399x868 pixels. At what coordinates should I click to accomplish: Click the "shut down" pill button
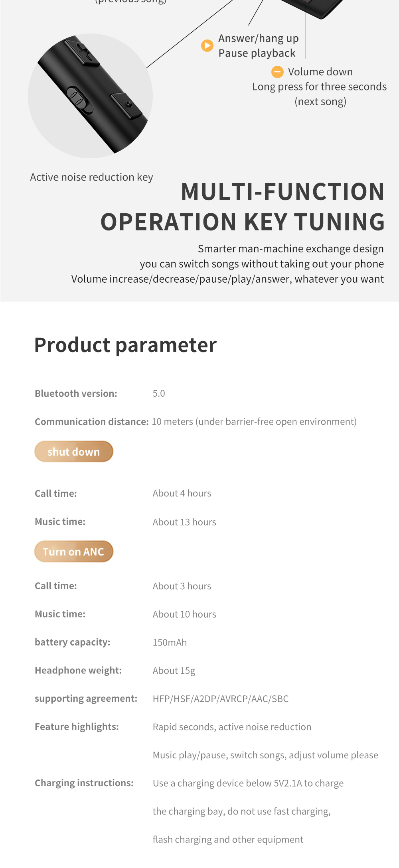(x=74, y=452)
